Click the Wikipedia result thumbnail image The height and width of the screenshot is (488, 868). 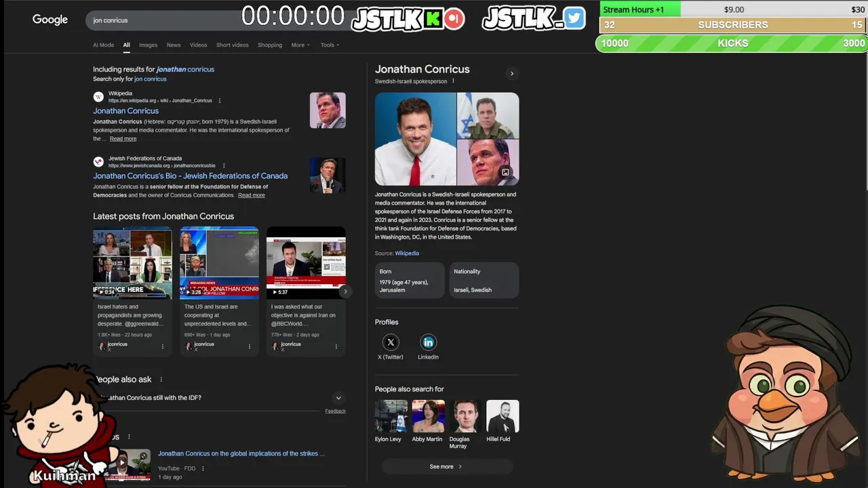pyautogui.click(x=328, y=110)
